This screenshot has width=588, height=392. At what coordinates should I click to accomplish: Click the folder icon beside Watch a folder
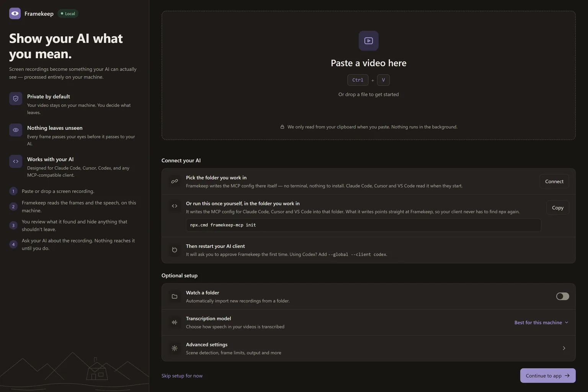(175, 296)
